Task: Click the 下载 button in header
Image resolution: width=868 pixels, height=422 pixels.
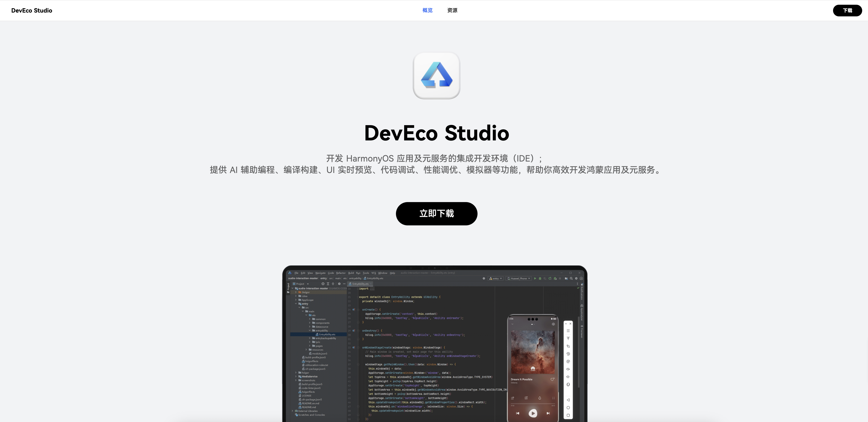Action: 847,10
